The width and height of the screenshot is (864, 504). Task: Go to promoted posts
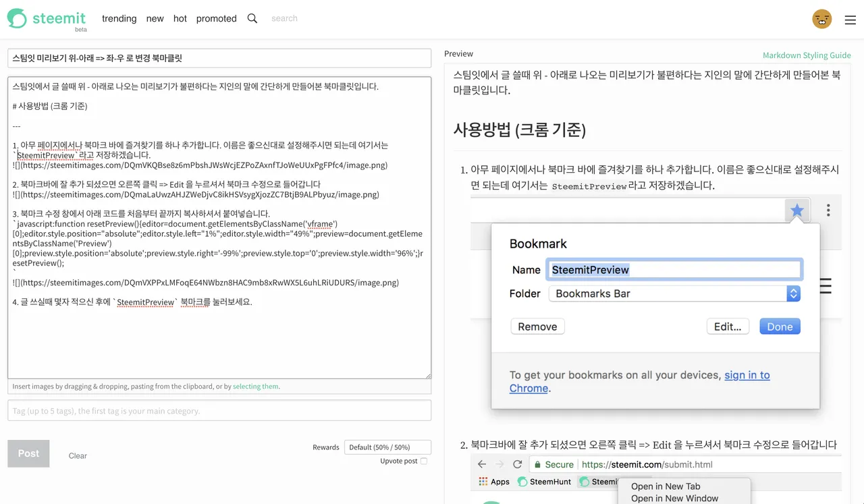[x=217, y=19]
